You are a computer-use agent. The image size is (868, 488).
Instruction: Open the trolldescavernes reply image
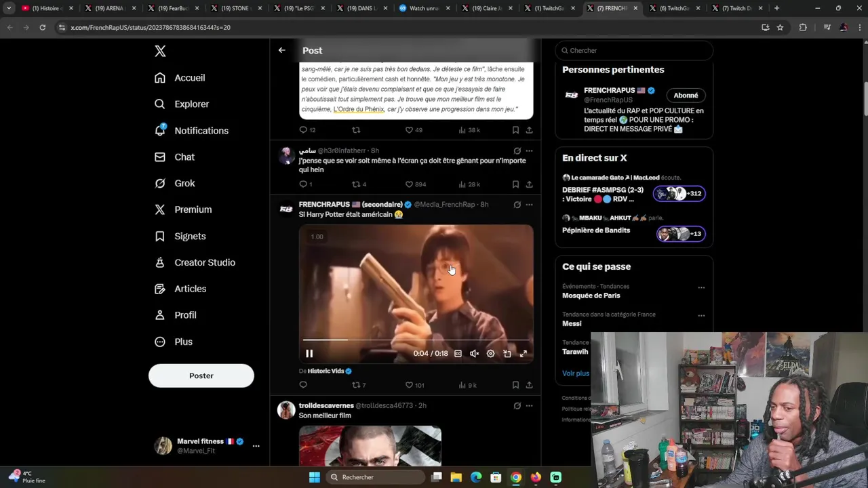click(370, 446)
